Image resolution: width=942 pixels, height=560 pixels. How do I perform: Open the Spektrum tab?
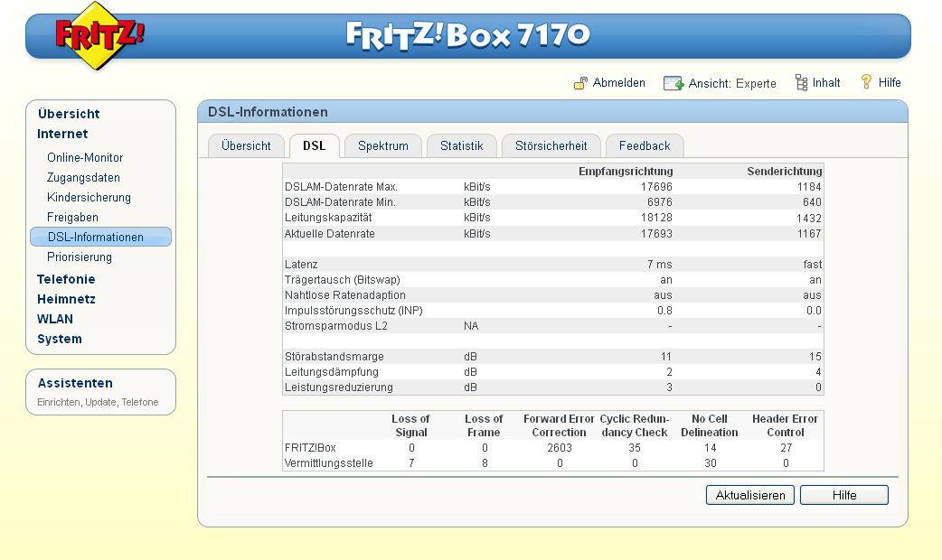pyautogui.click(x=382, y=145)
